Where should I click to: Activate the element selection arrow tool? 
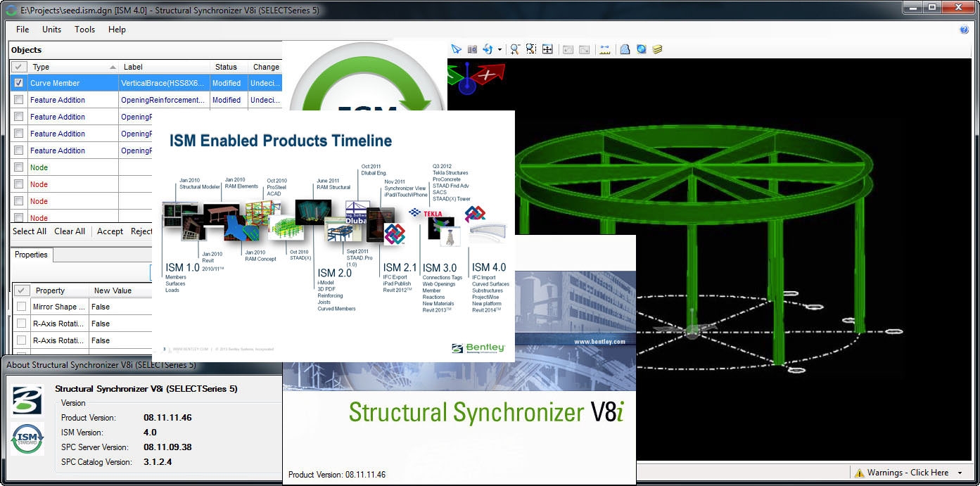tap(456, 49)
